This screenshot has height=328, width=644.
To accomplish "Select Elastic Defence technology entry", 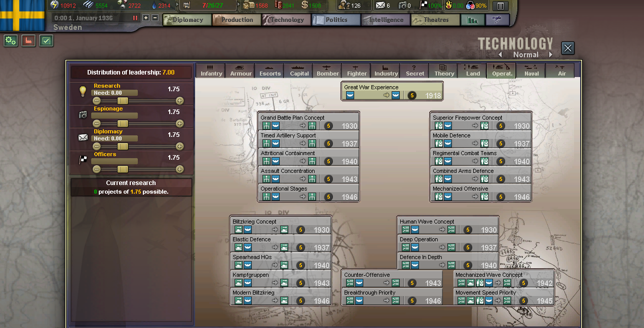I will 281,243.
